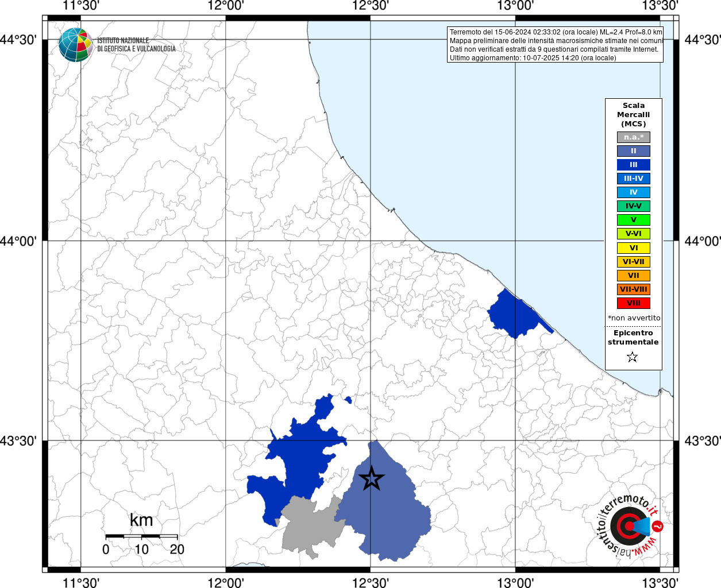The width and height of the screenshot is (721, 588).
Task: Click the top 13°00' longitude label
Action: click(x=515, y=6)
